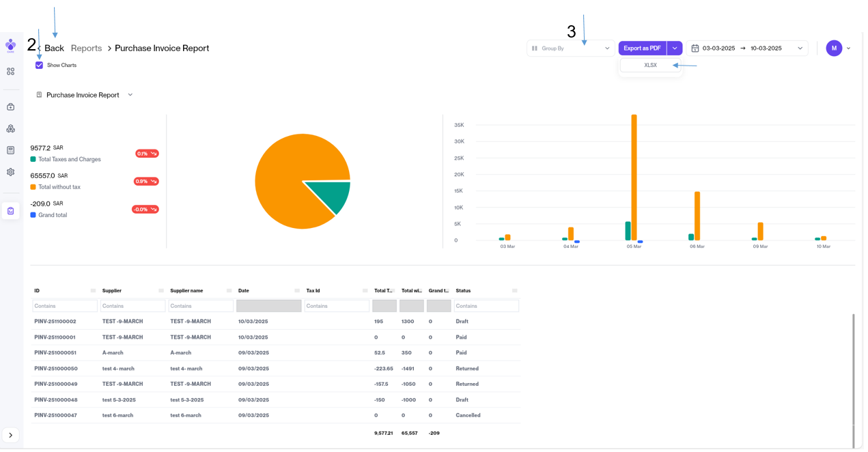868x452 pixels.
Task: Click the Export as PDF button
Action: click(x=642, y=48)
